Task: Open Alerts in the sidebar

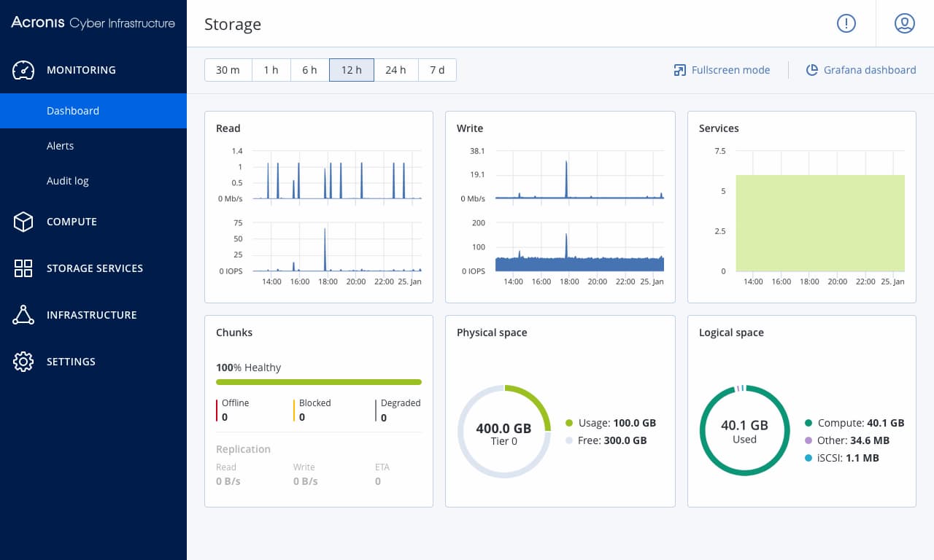Action: click(x=60, y=146)
